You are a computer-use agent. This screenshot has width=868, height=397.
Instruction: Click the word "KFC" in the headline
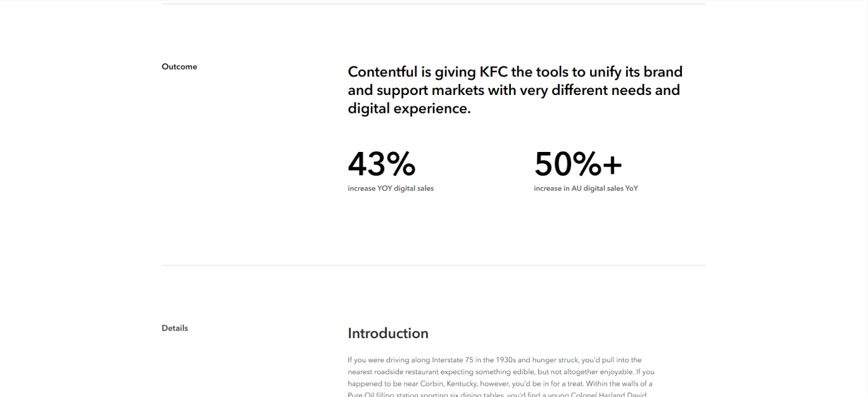click(x=494, y=72)
